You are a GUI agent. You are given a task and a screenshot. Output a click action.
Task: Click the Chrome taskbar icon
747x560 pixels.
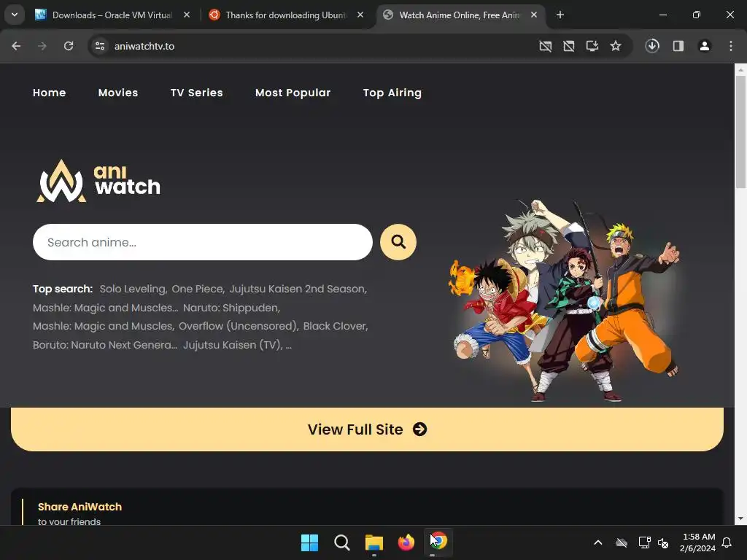pyautogui.click(x=438, y=542)
